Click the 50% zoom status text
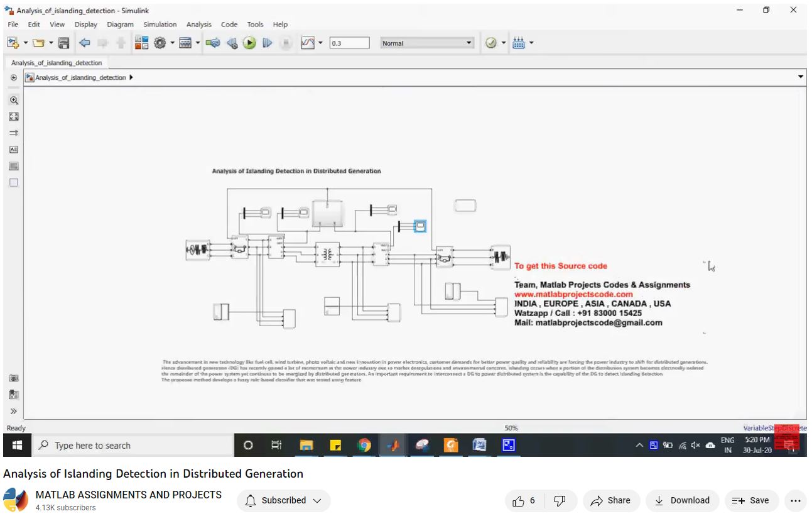 coord(511,428)
